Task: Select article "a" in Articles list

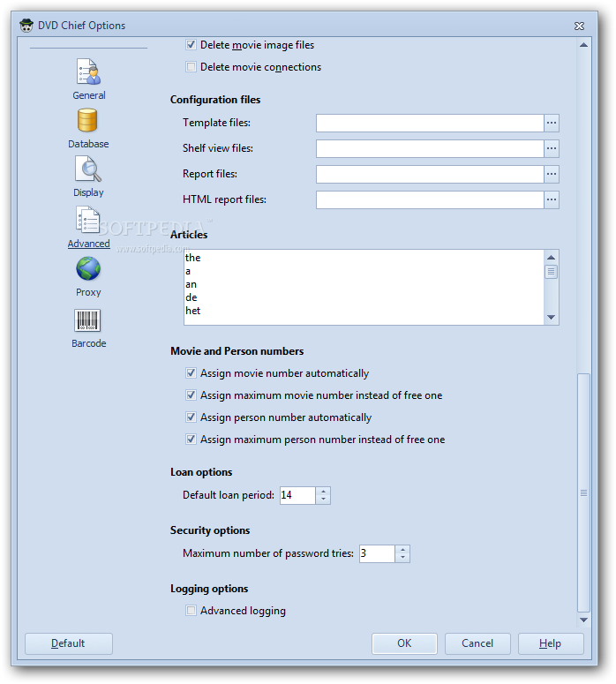Action: tap(188, 271)
